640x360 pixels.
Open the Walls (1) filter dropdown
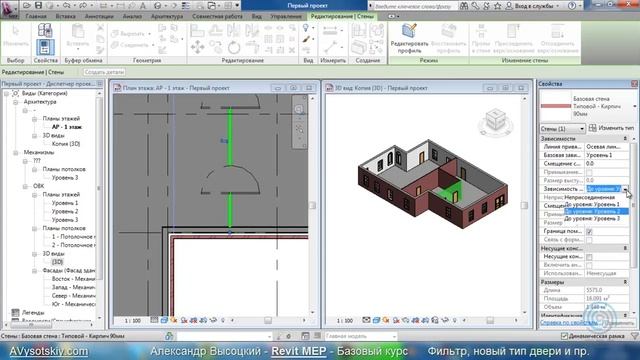click(562, 129)
